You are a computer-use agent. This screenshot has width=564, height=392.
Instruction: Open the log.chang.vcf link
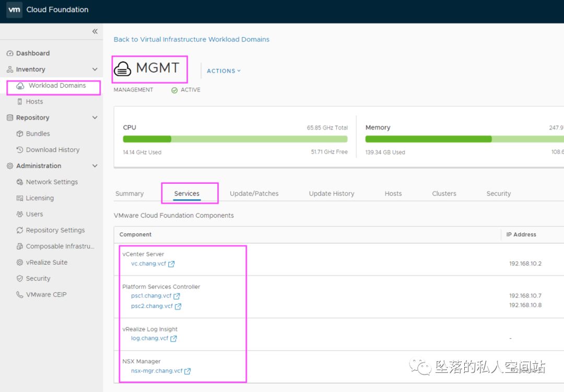coord(150,338)
